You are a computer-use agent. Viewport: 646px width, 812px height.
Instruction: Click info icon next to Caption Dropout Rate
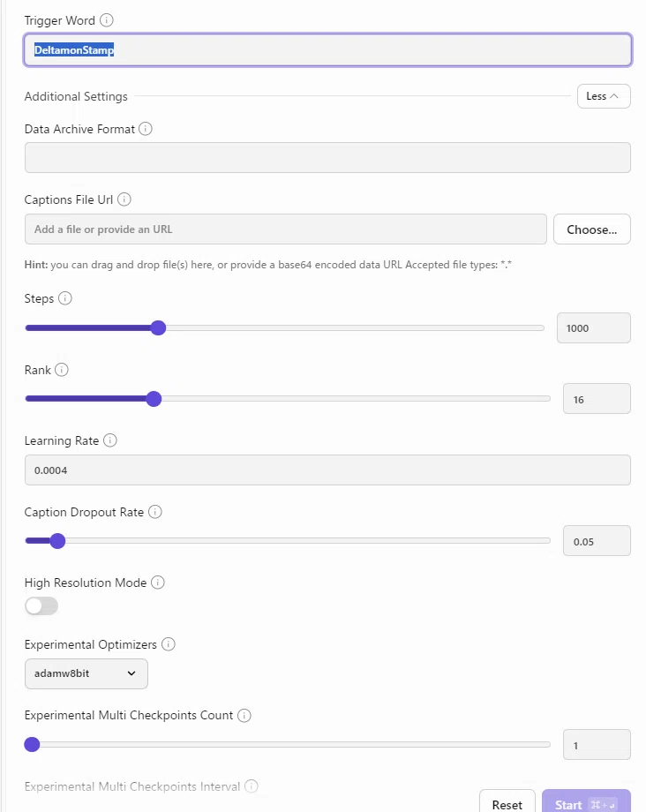[154, 512]
